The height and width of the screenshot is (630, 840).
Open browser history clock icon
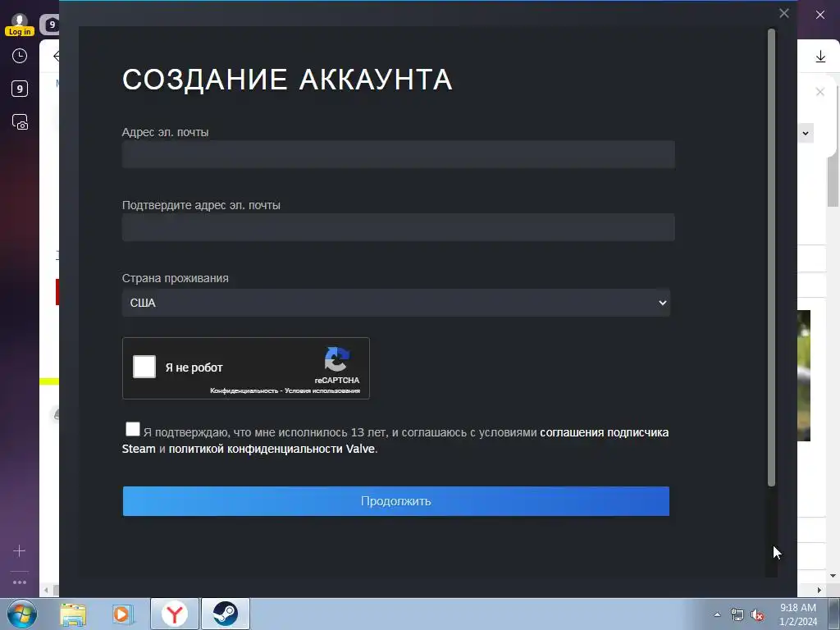pos(20,57)
